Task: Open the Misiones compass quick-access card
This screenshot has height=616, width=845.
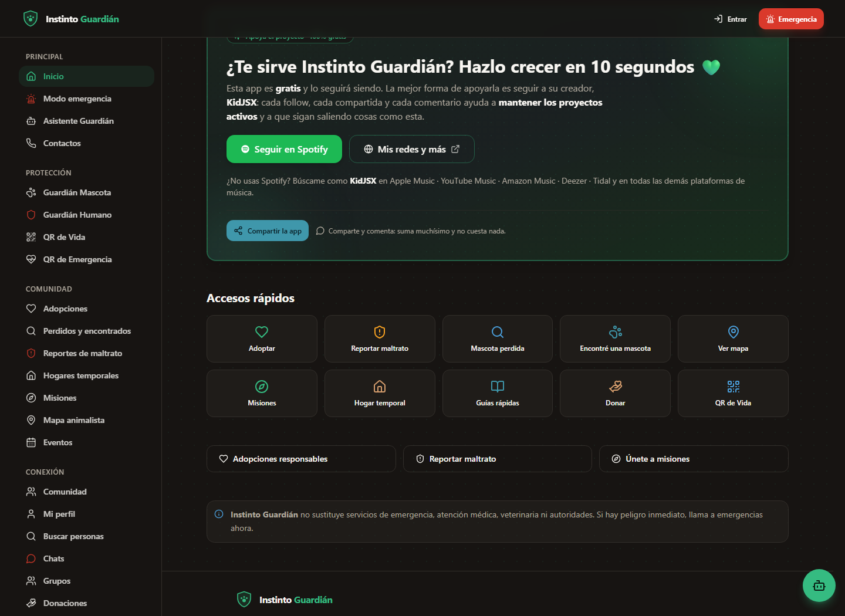Action: (262, 394)
